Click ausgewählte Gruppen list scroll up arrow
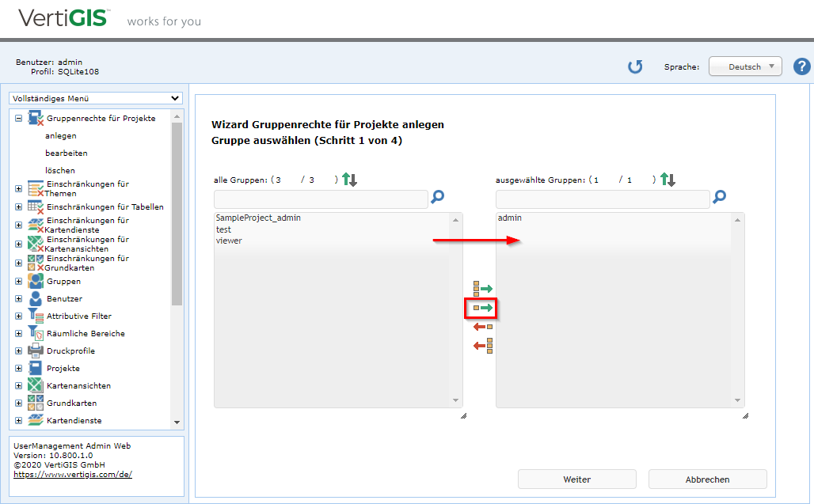814x504 pixels. coord(737,220)
